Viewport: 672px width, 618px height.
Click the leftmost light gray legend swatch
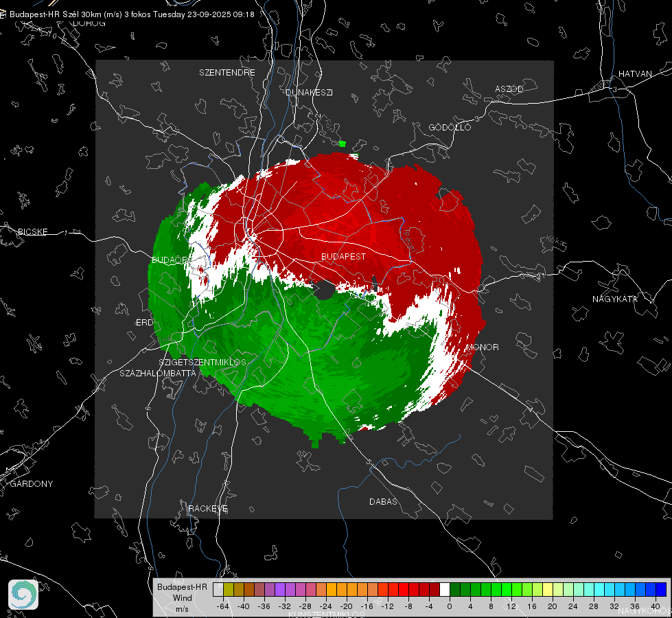tap(218, 589)
